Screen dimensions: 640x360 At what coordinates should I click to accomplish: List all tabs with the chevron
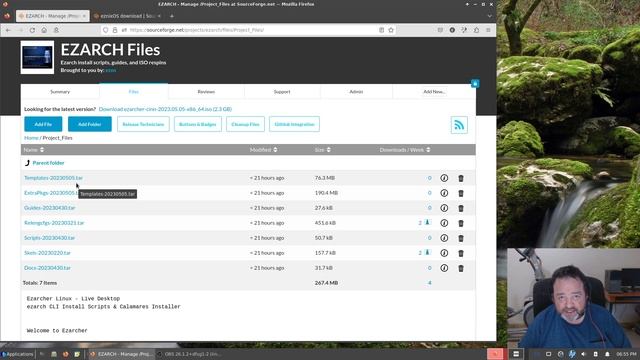click(x=489, y=16)
